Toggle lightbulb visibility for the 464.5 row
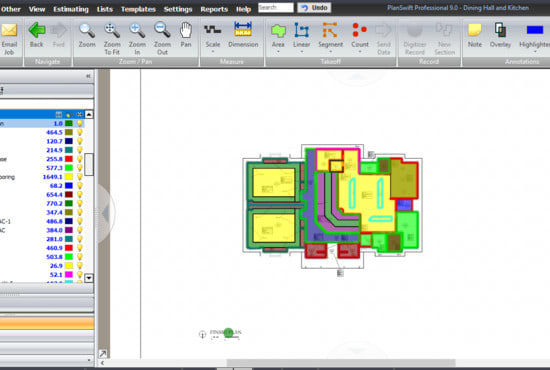Image resolution: width=550 pixels, height=370 pixels. pos(80,132)
